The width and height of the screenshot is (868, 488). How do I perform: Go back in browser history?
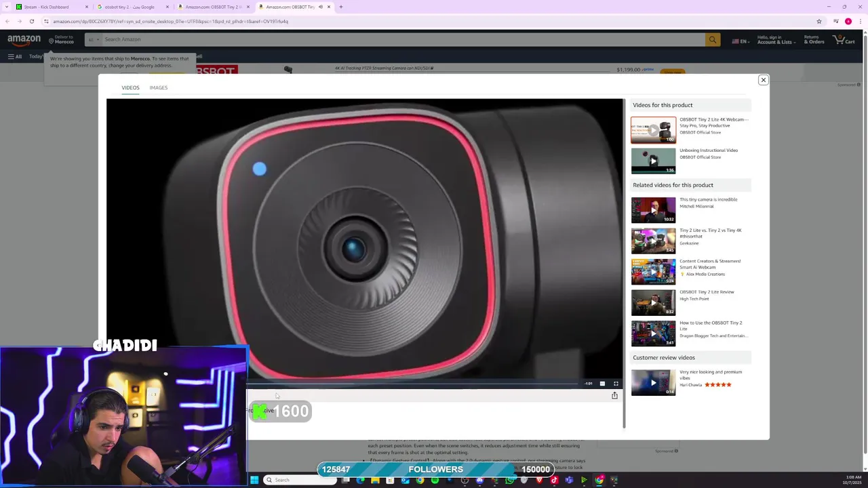(7, 21)
